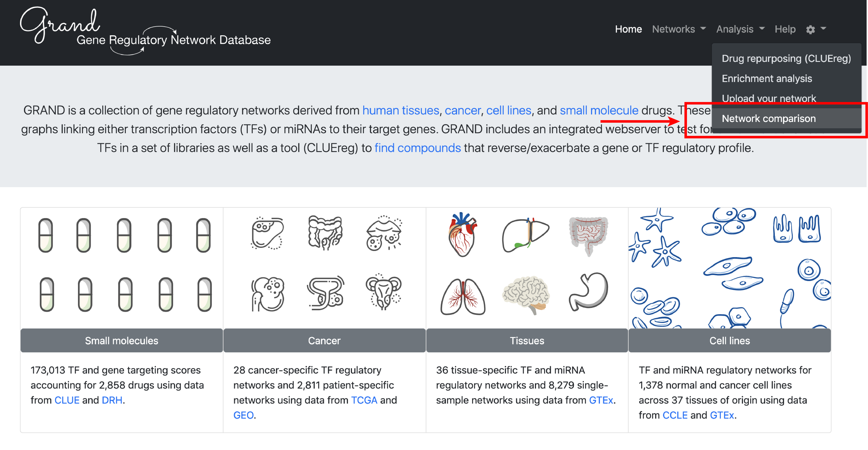The height and width of the screenshot is (450, 868).
Task: Click the Small molecules card header
Action: (x=122, y=341)
